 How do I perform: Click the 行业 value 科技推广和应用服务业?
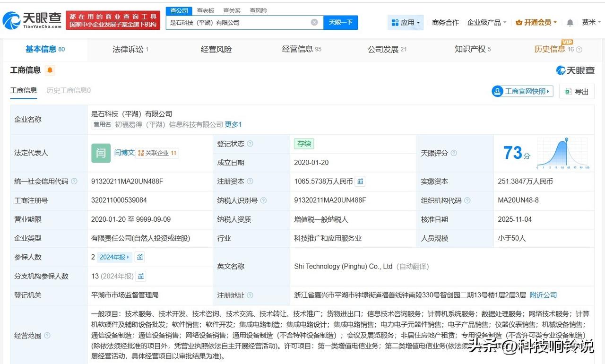pyautogui.click(x=328, y=238)
